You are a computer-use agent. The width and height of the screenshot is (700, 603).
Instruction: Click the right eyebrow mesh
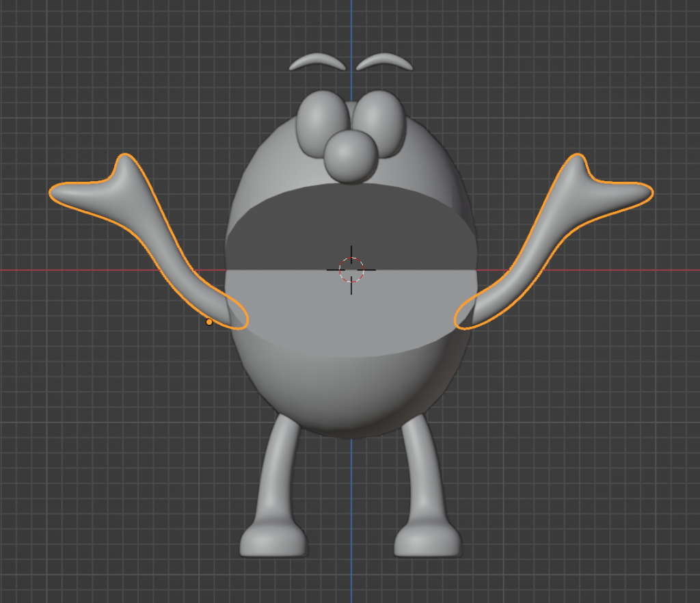[384, 62]
